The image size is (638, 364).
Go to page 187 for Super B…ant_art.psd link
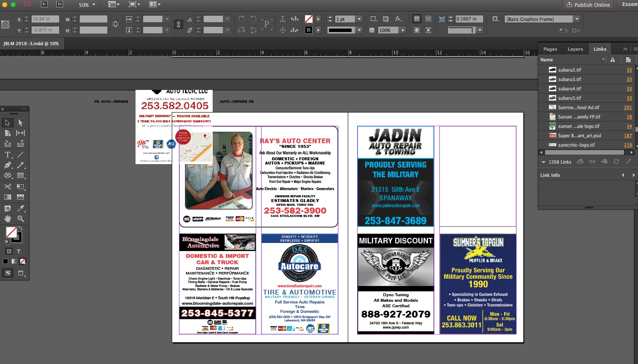[628, 136]
